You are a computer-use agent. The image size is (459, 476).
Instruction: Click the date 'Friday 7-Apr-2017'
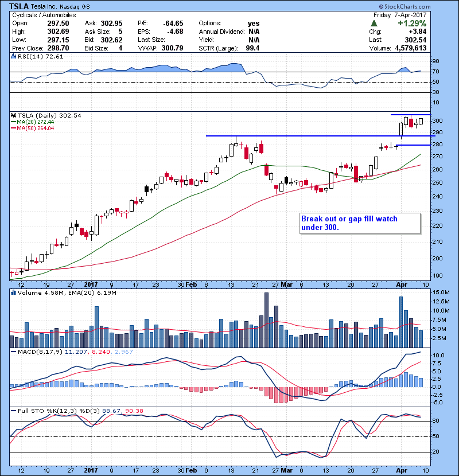coord(400,15)
